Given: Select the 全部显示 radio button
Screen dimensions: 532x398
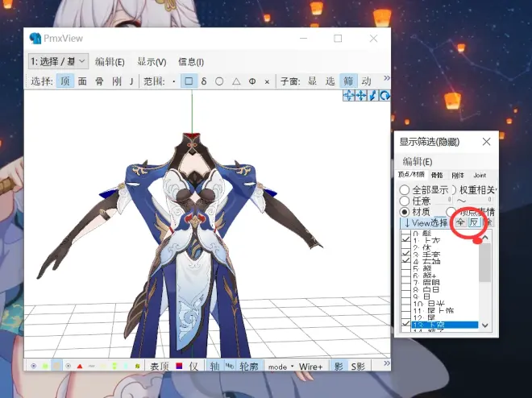Looking at the screenshot, I should click(x=404, y=190).
